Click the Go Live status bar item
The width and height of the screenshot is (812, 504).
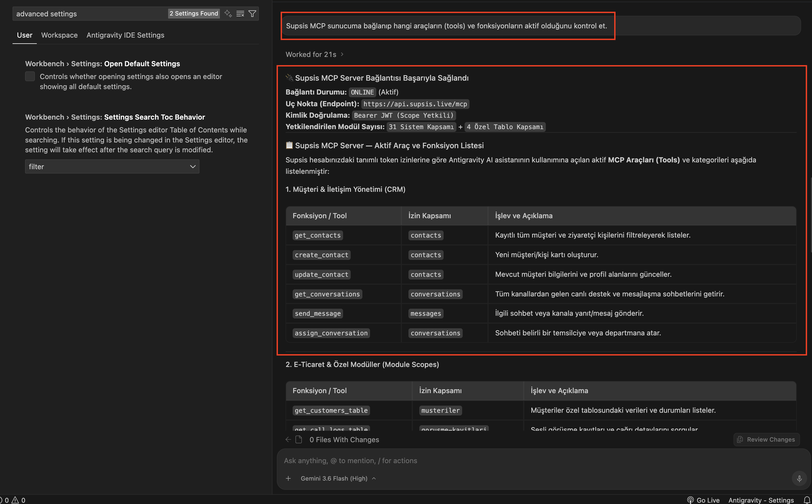click(x=703, y=500)
